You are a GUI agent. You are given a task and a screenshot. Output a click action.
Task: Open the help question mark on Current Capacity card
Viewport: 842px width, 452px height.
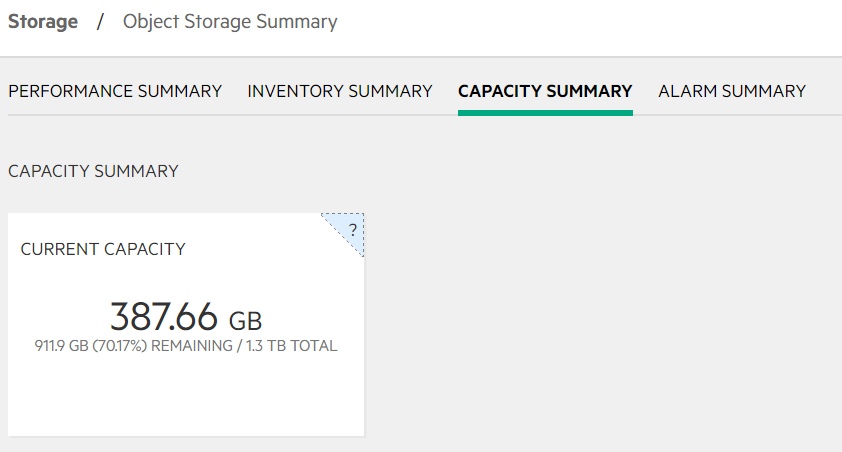(x=353, y=230)
